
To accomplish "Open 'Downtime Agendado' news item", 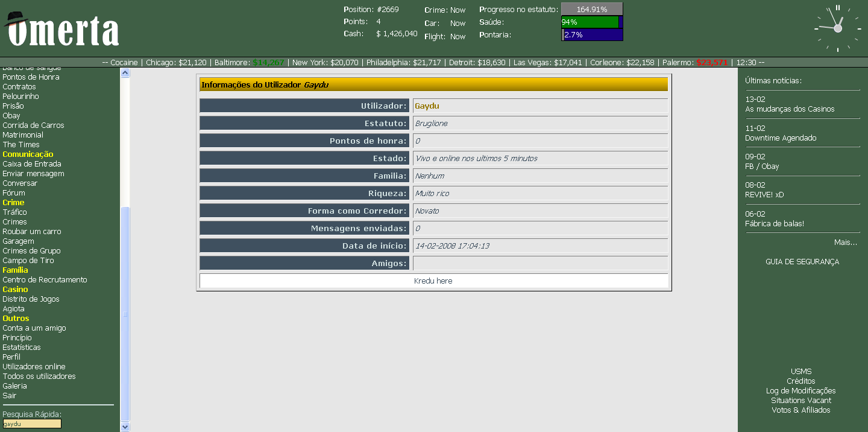I will tap(781, 138).
